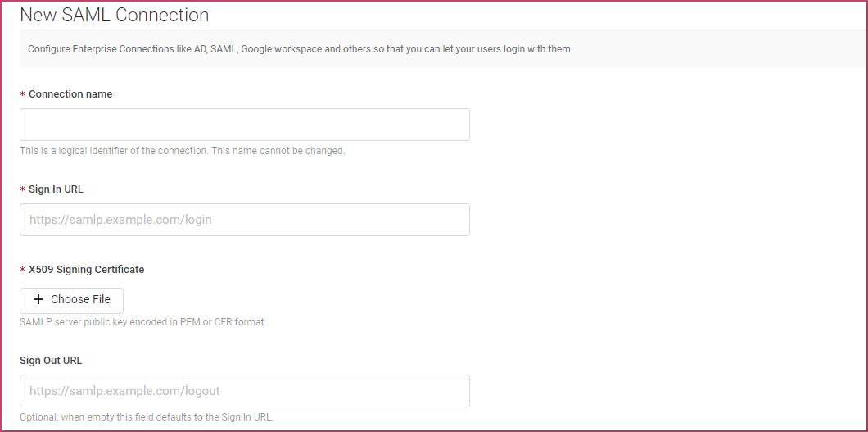Select the Sign Out URL input box
The width and height of the screenshot is (868, 432).
(245, 391)
